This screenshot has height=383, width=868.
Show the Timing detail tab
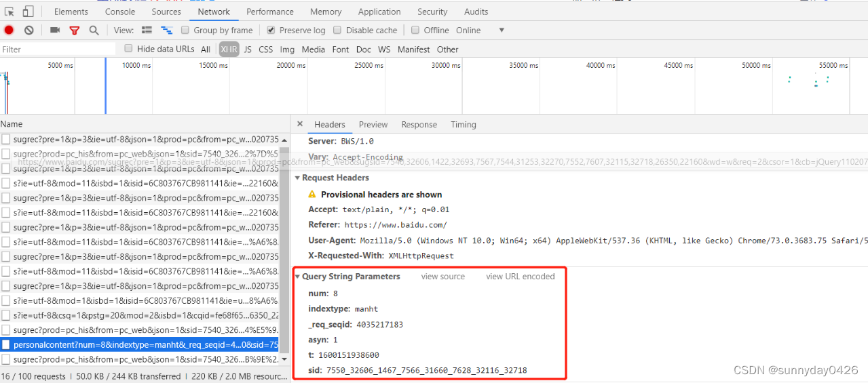[x=464, y=125]
